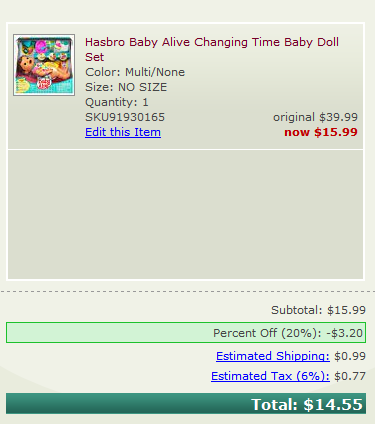This screenshot has width=375, height=428.
Task: Click the red now $15.99 price
Action: pos(321,132)
